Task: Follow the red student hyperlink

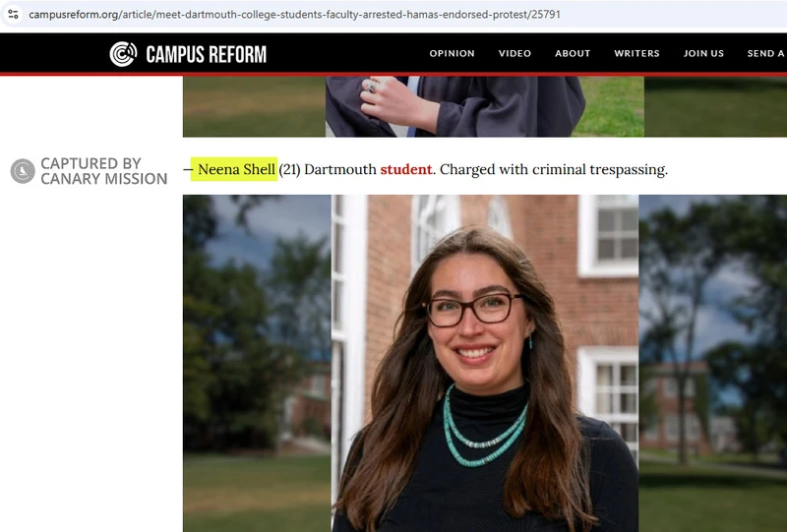Action: coord(405,169)
